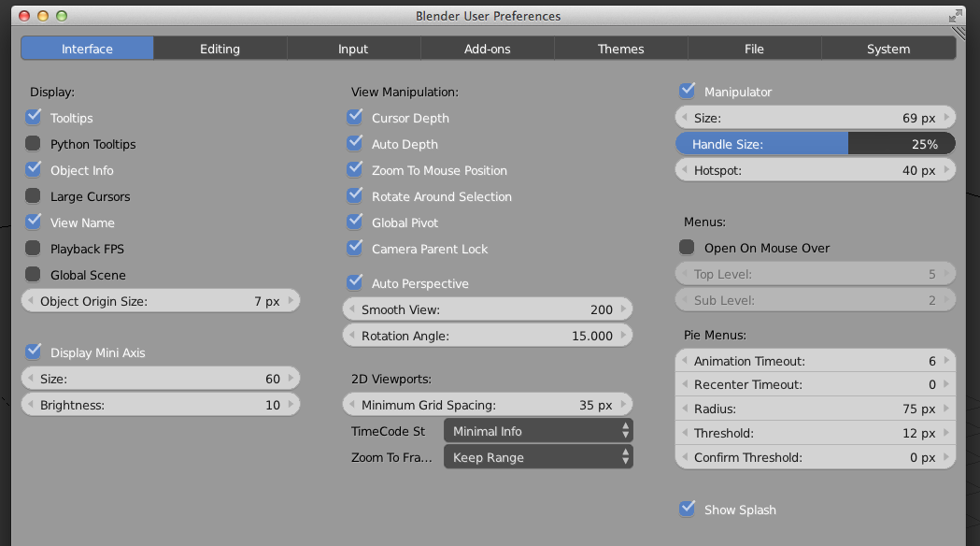
Task: Toggle Auto Depth checkbox
Action: (354, 144)
